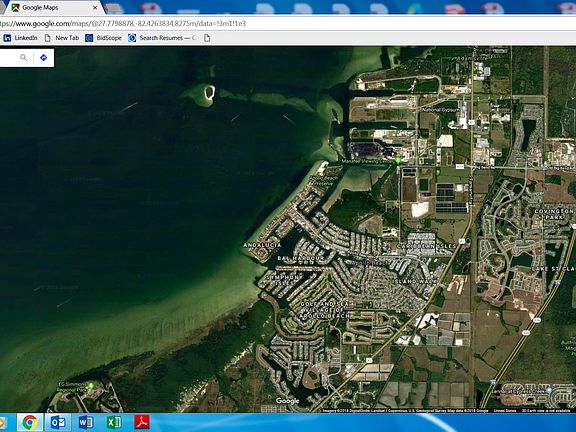
Task: Click the Covington Park map label
Action: click(554, 214)
